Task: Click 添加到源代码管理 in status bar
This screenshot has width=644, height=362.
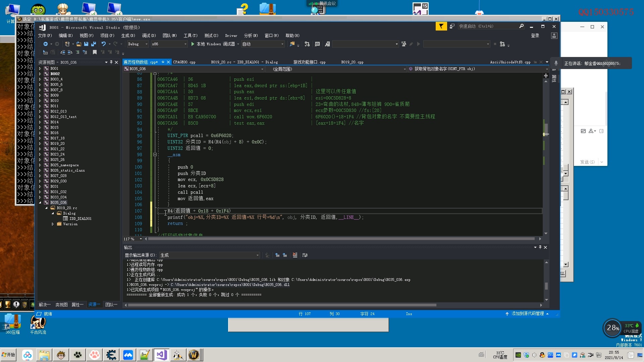Action: (527, 314)
